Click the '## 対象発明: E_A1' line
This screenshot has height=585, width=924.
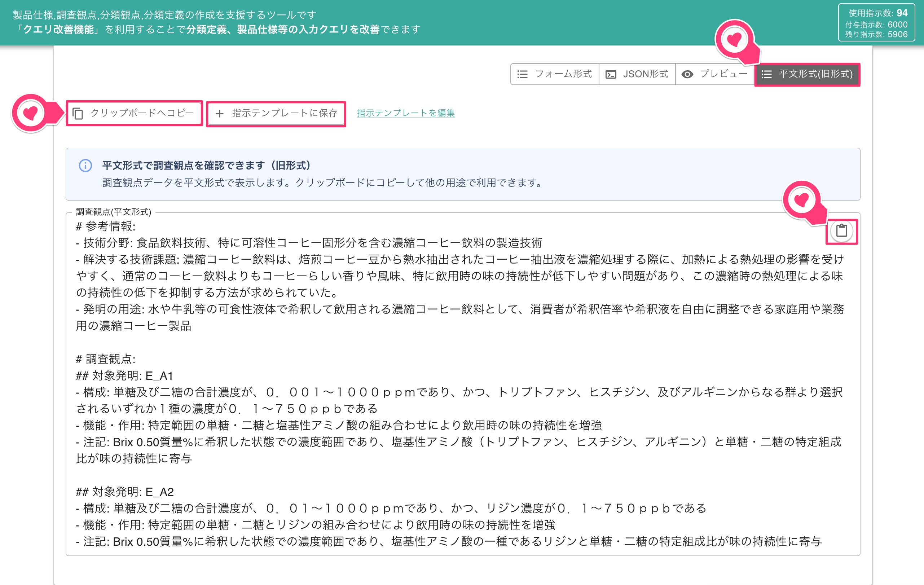click(x=124, y=375)
